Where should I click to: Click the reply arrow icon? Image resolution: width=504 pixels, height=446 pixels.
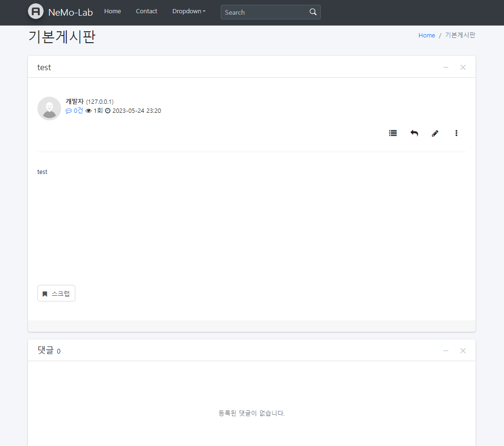(x=414, y=133)
